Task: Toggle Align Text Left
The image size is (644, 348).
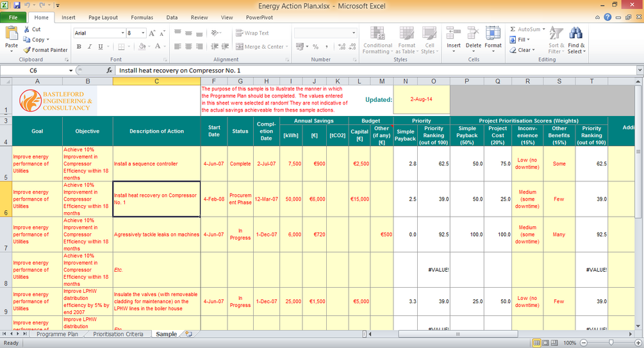Action: [x=178, y=46]
